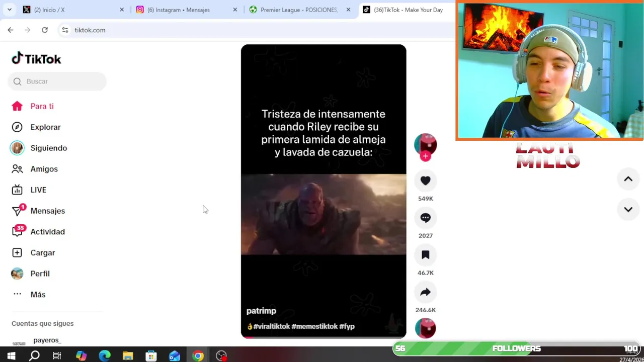Viewport: 644px width, 362px height.
Task: Share video with arrow icon
Action: point(425,292)
